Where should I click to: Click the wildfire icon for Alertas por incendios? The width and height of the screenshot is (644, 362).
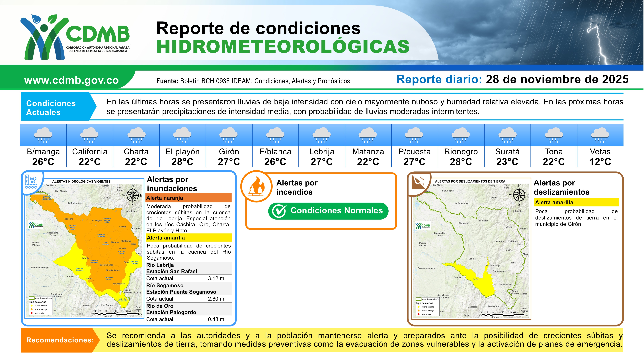click(257, 187)
